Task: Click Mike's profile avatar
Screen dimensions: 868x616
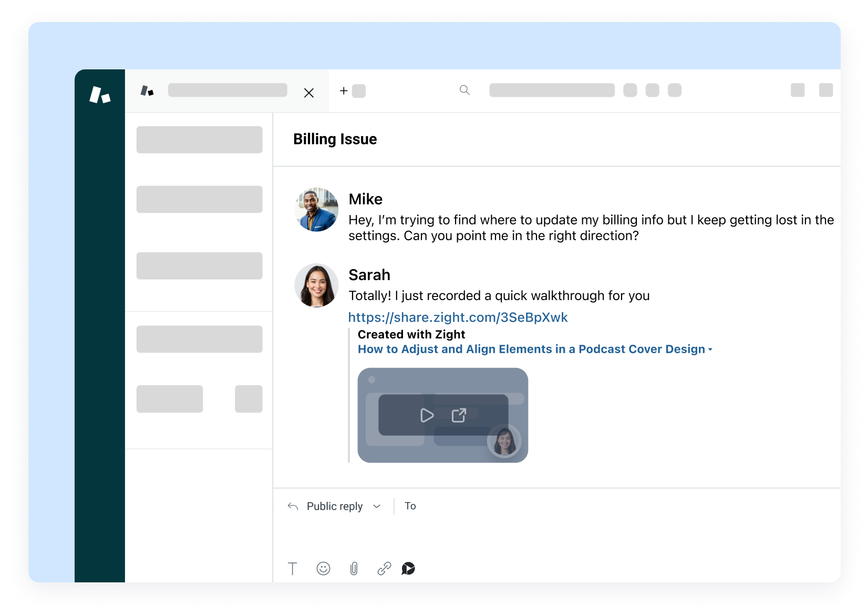Action: 316,210
